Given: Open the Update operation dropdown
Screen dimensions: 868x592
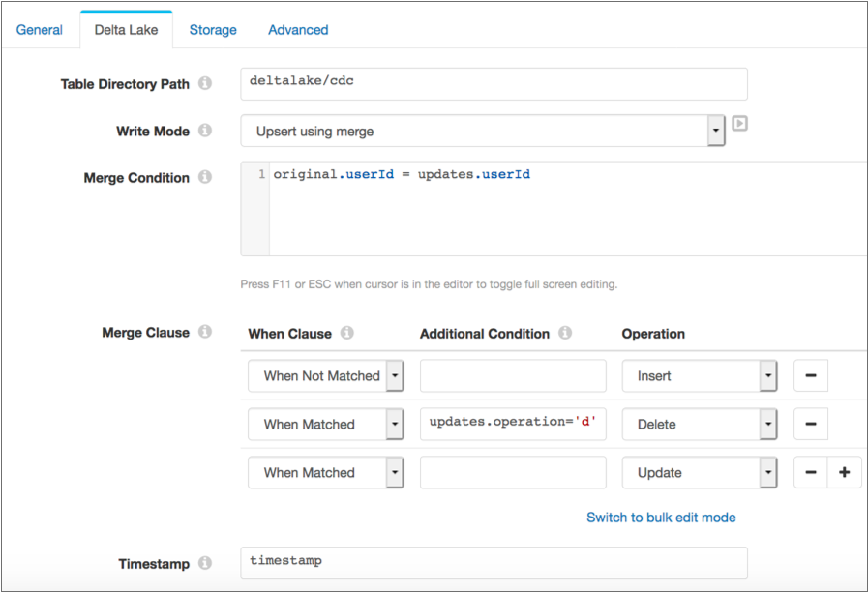Looking at the screenshot, I should (700, 472).
